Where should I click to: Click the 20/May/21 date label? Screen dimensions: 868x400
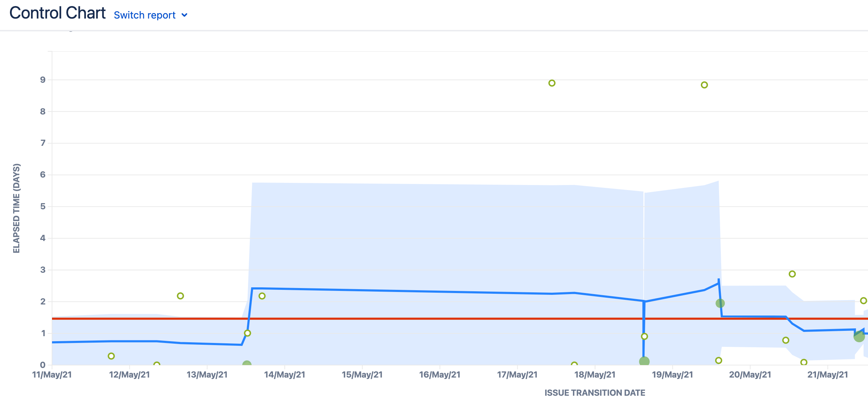(x=750, y=375)
